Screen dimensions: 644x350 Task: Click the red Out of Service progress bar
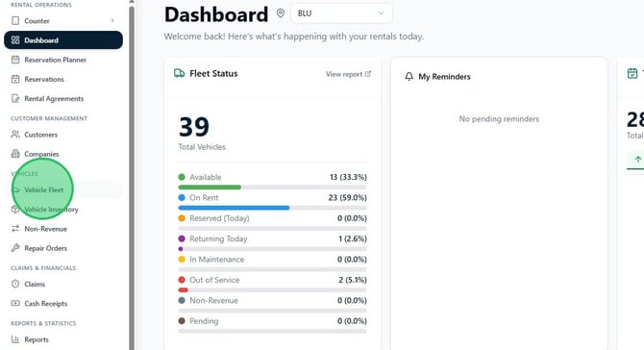[x=184, y=290]
